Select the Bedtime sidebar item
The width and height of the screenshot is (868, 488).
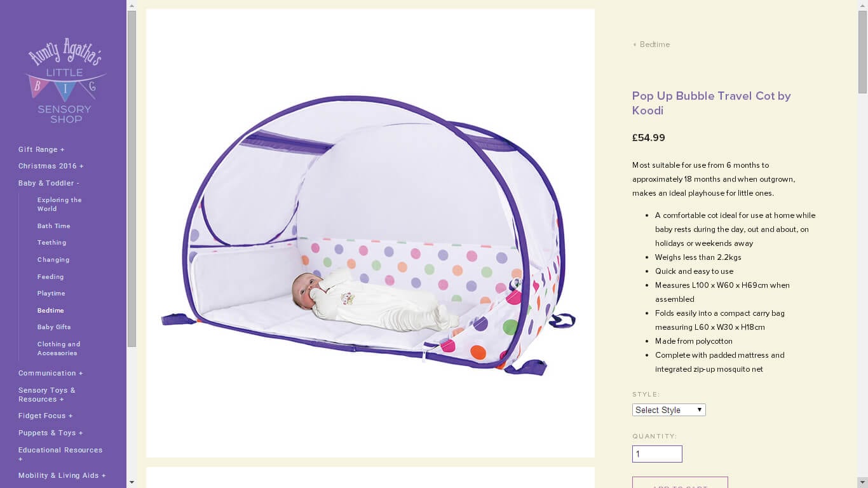pyautogui.click(x=51, y=310)
